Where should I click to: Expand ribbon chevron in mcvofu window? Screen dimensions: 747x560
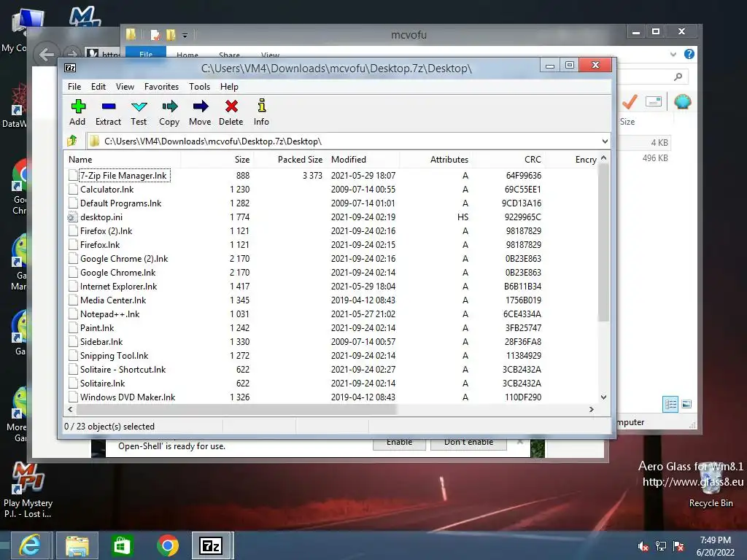point(673,54)
